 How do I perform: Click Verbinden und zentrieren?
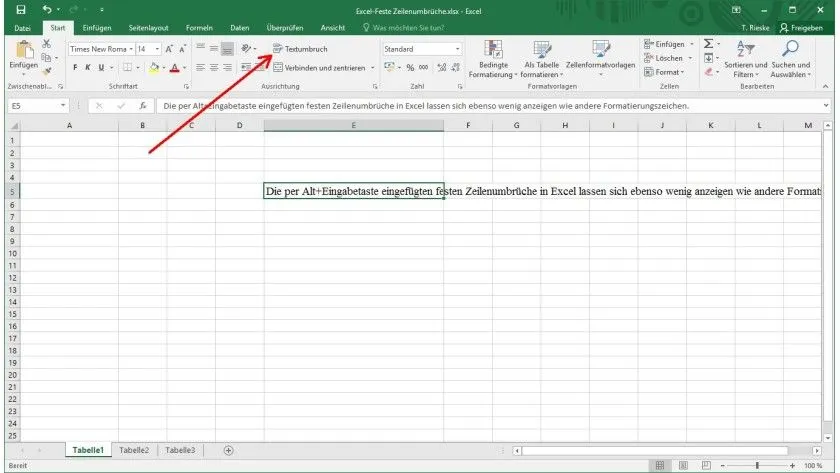(319, 67)
